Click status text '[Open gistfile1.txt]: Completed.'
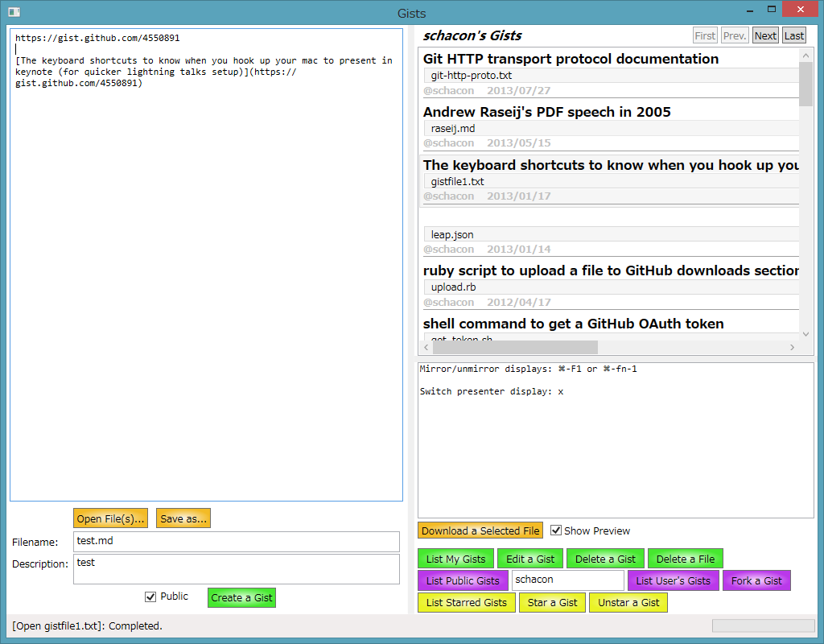This screenshot has height=644, width=824. 87,625
